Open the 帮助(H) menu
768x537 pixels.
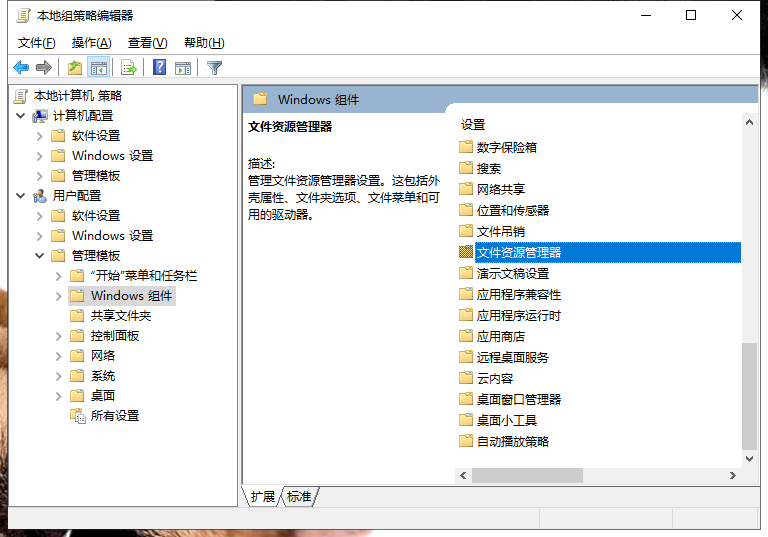click(x=204, y=43)
